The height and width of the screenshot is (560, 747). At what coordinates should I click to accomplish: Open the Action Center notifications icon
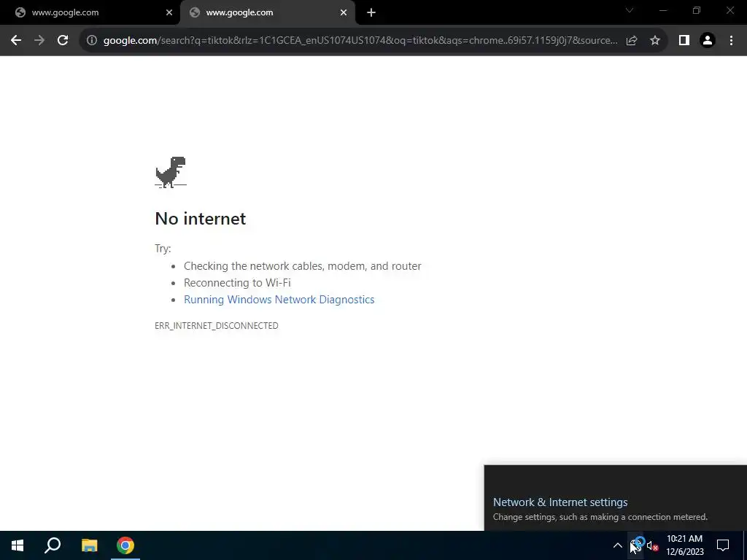tap(723, 545)
